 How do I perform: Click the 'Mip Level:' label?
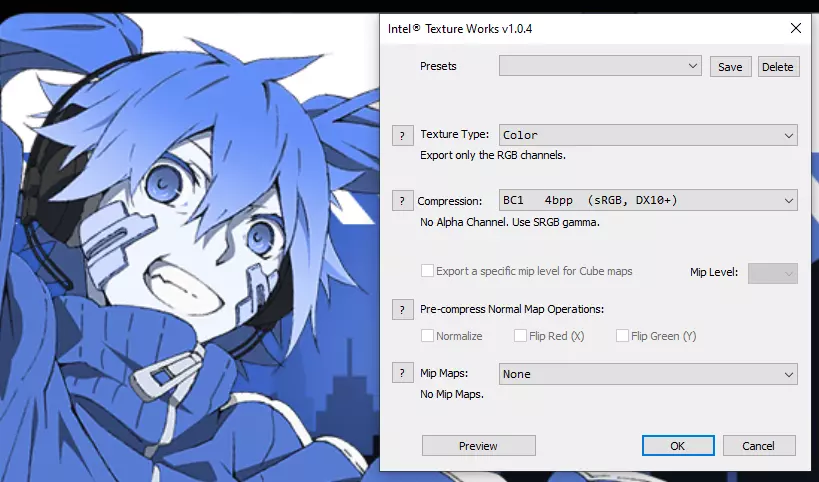pyautogui.click(x=714, y=272)
